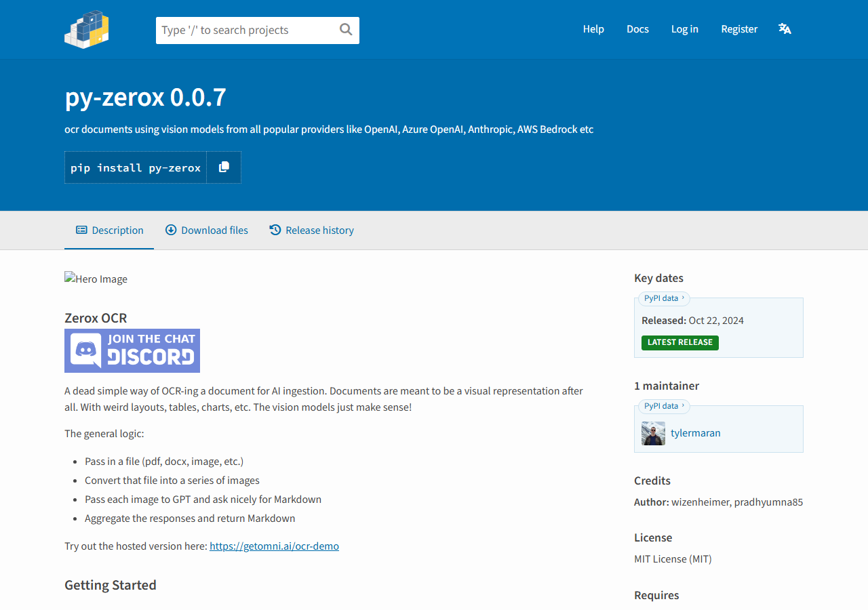Viewport: 868px width, 610px height.
Task: Click the License heading
Action: 653,537
